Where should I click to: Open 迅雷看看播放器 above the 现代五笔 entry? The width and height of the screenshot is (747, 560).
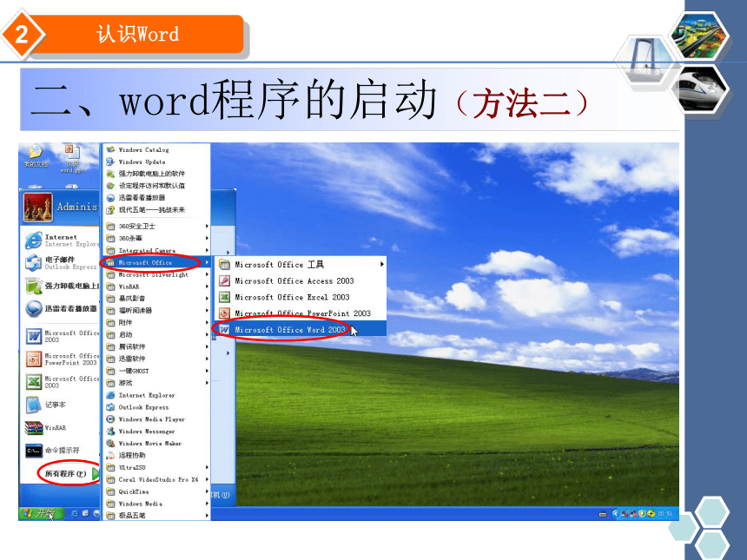coord(136,198)
